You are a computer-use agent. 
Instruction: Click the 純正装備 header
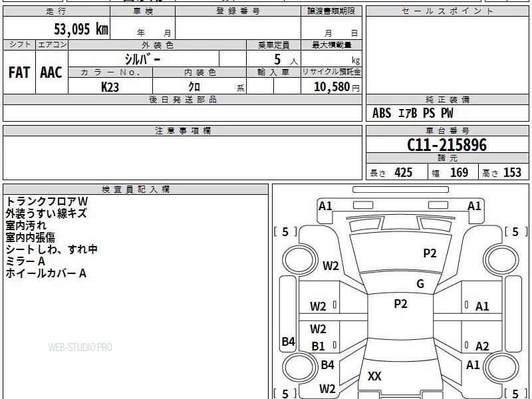pyautogui.click(x=447, y=99)
